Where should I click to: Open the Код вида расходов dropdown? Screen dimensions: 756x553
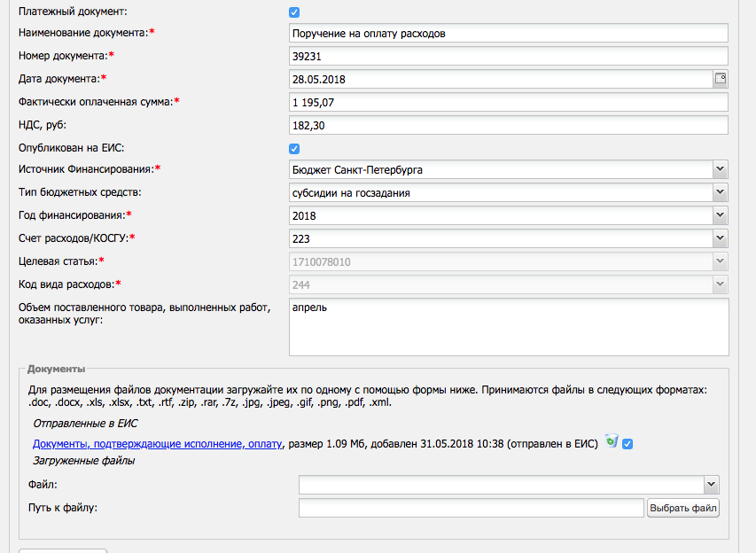(720, 285)
